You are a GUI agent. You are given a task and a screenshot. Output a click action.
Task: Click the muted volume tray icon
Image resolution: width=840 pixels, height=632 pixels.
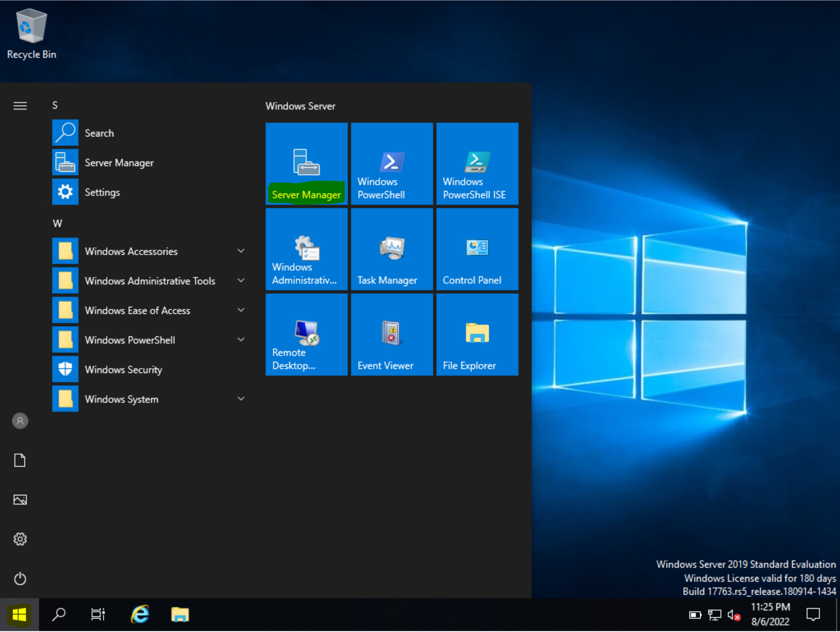(733, 615)
